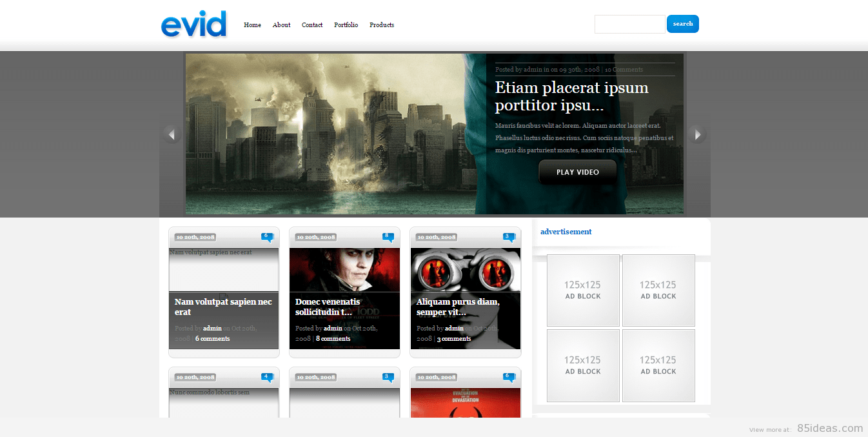Open Etiam placerat ipsum featured headline
The width and height of the screenshot is (868, 437).
(x=572, y=96)
